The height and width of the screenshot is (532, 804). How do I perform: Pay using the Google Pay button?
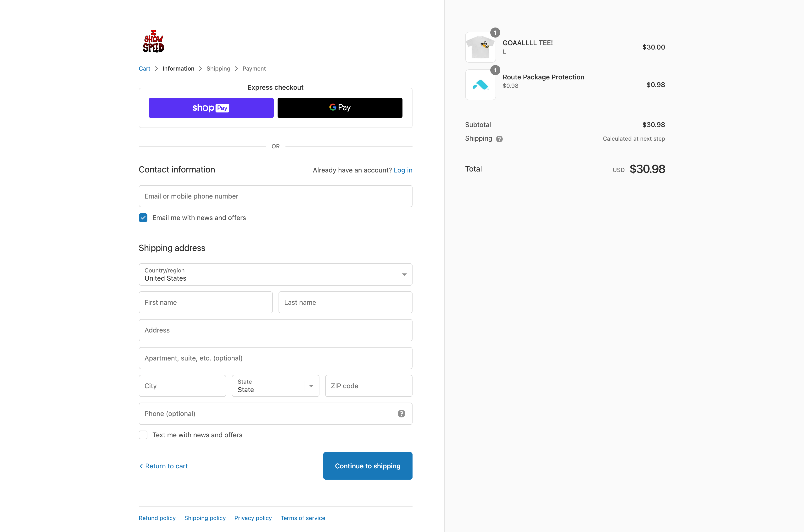[340, 108]
